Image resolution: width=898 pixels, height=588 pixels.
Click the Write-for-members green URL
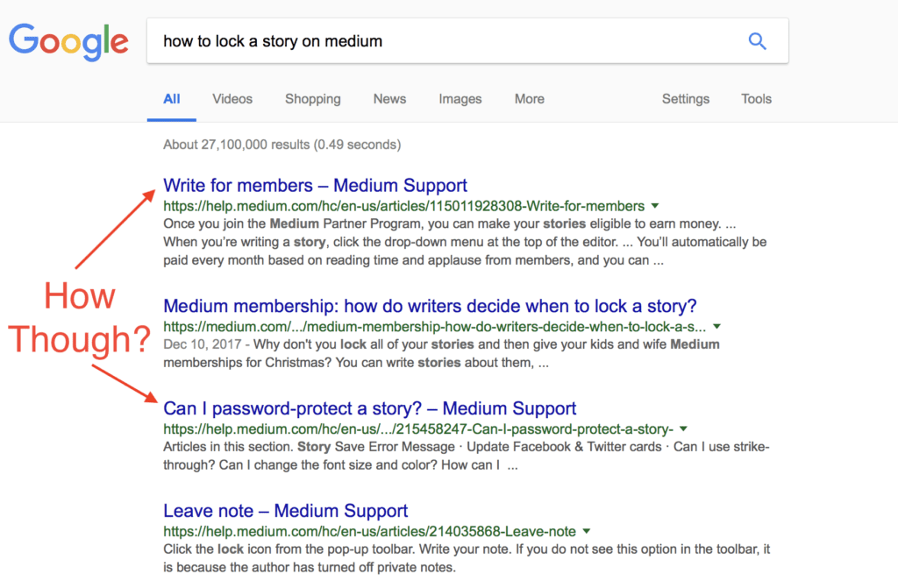coord(403,206)
